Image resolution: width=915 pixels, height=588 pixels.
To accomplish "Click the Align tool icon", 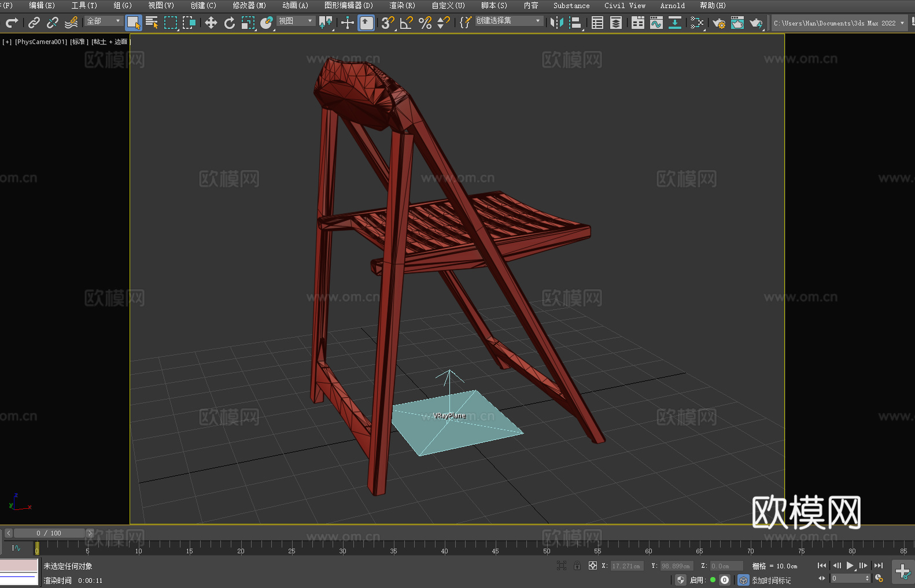I will (x=575, y=23).
